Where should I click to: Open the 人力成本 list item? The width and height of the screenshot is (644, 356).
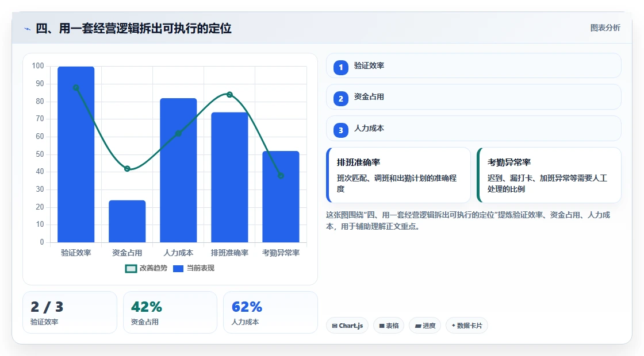(474, 129)
